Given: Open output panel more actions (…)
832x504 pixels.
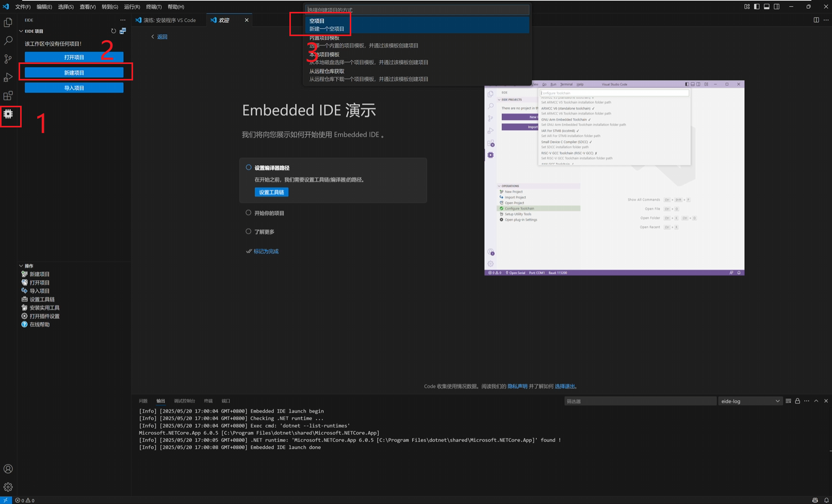Looking at the screenshot, I should click(807, 401).
